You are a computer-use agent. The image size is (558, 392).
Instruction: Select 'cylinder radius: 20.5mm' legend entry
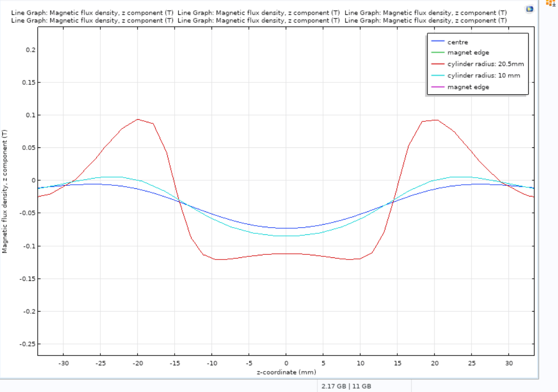click(486, 64)
